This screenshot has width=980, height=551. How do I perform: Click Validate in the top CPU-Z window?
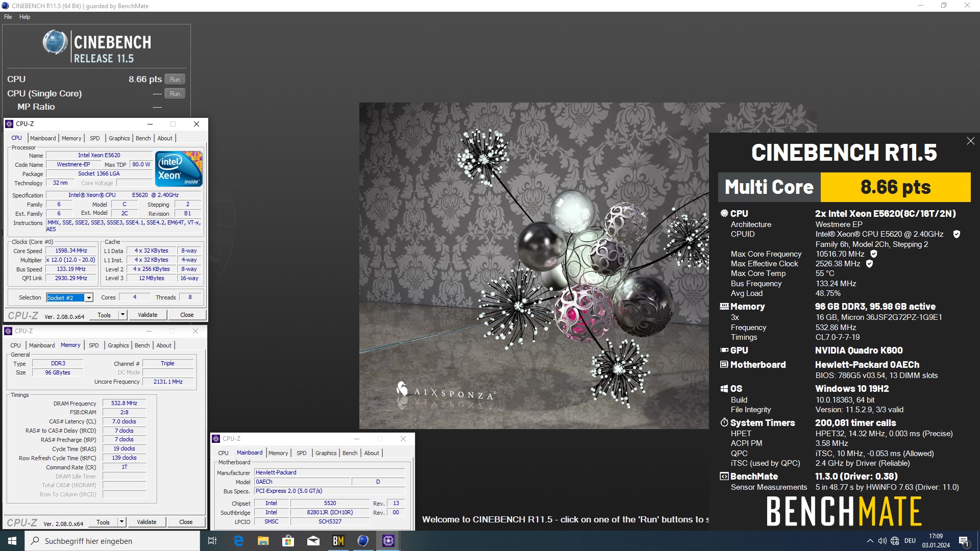[x=148, y=315]
